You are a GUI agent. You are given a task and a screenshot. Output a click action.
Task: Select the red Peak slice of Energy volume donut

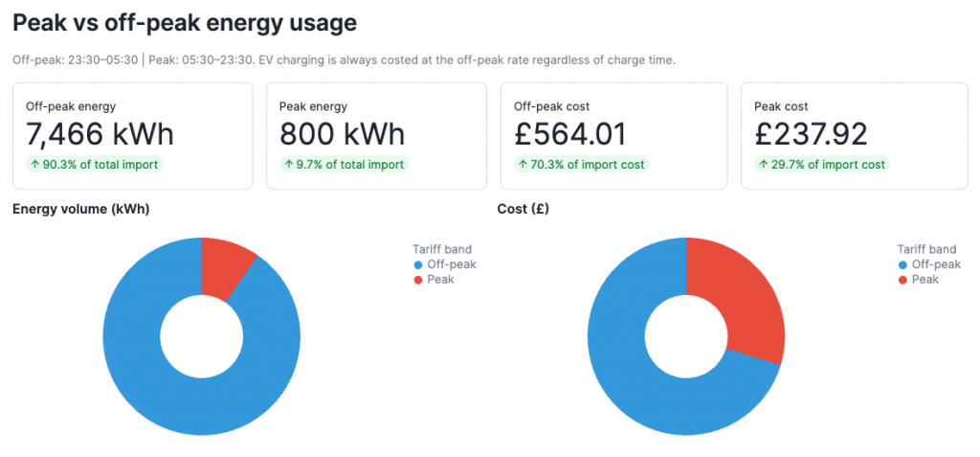point(227,266)
